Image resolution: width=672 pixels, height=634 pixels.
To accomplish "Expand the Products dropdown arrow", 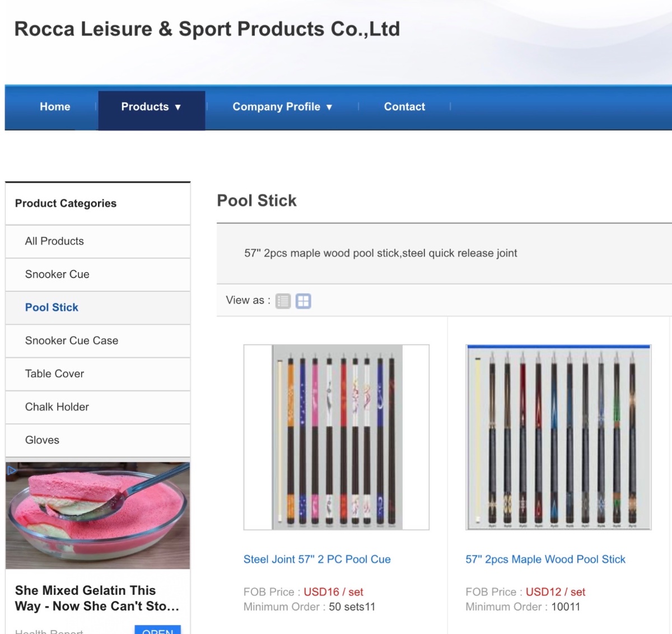I will [178, 107].
